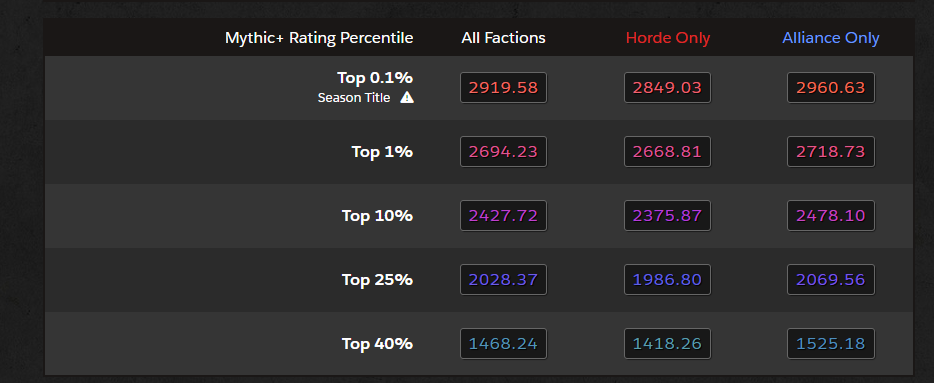Screen dimensions: 934x383
Task: Select the 2028.37 Top 25% score
Action: point(503,279)
